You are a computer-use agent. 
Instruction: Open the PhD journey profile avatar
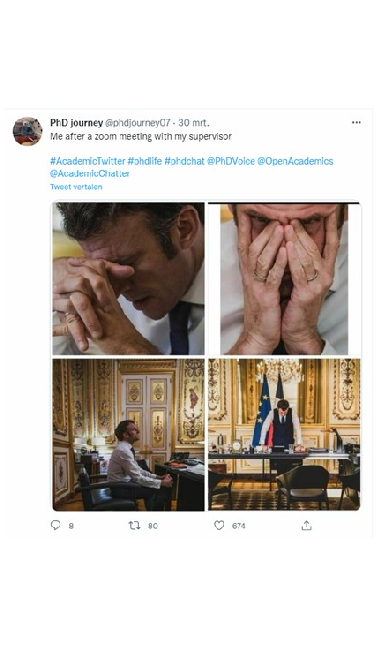(28, 131)
